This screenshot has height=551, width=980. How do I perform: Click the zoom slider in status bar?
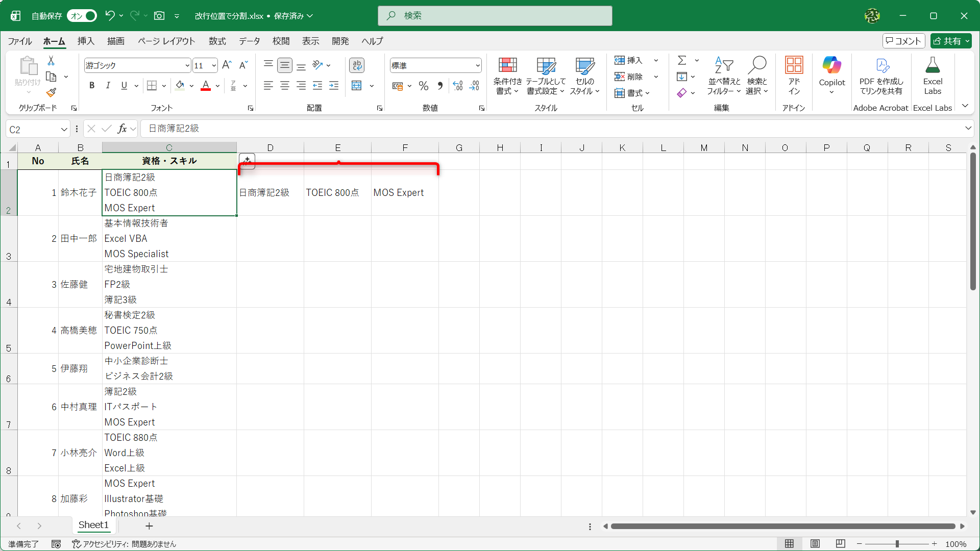point(897,544)
